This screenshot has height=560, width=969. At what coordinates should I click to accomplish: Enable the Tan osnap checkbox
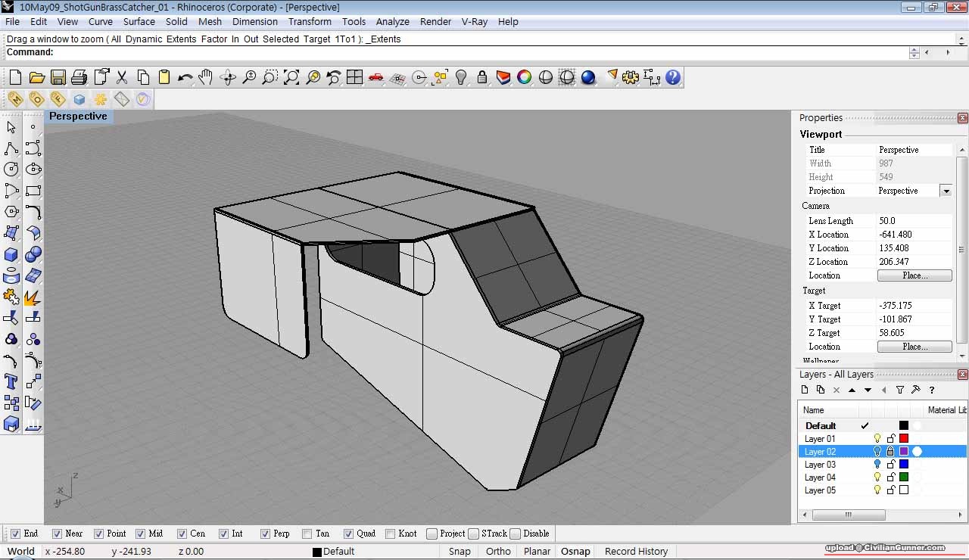[x=307, y=534]
